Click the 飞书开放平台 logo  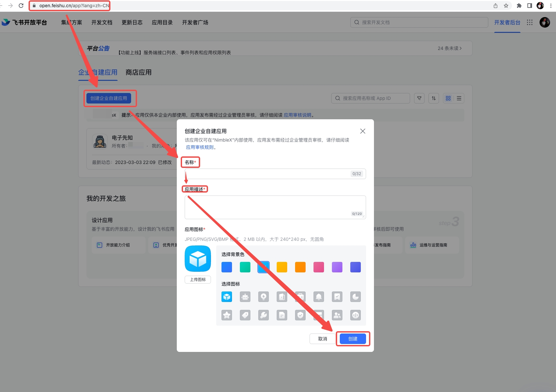pos(24,22)
